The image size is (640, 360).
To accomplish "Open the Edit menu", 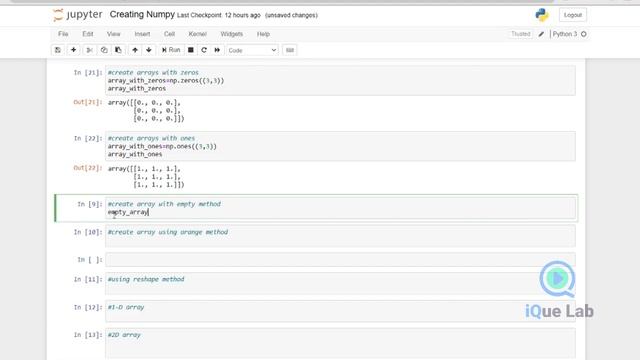I will (88, 34).
